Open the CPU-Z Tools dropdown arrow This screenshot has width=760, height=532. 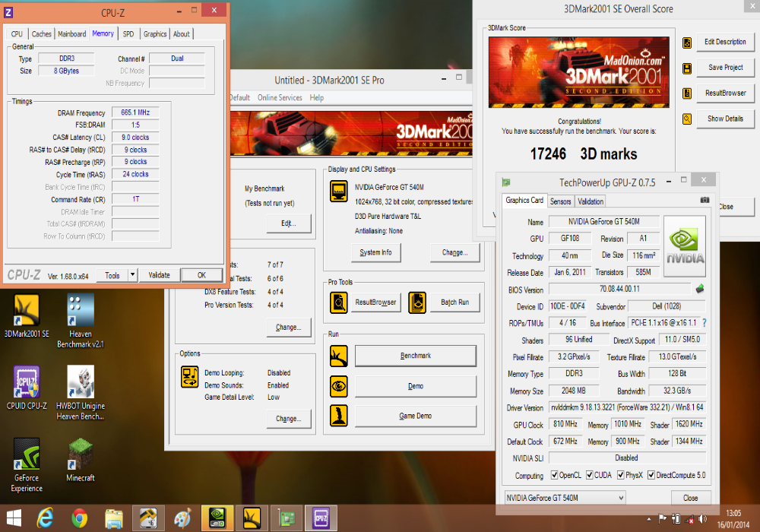pyautogui.click(x=132, y=275)
